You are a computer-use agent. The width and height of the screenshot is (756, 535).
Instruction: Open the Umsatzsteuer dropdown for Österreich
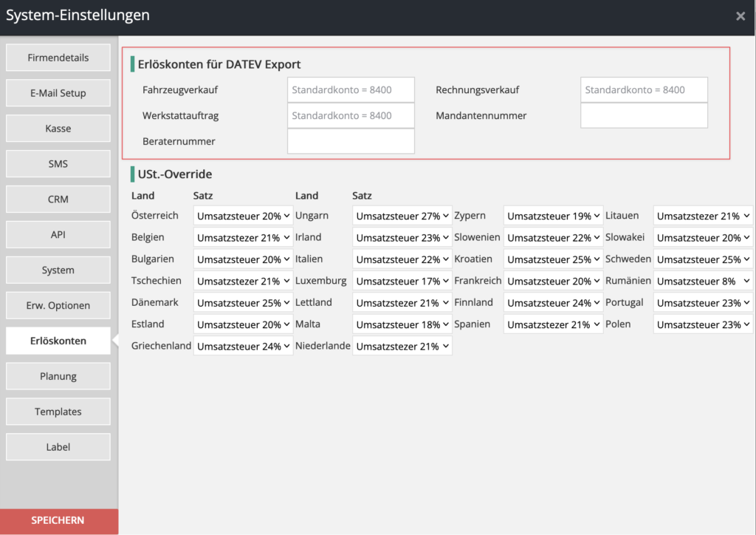click(243, 215)
